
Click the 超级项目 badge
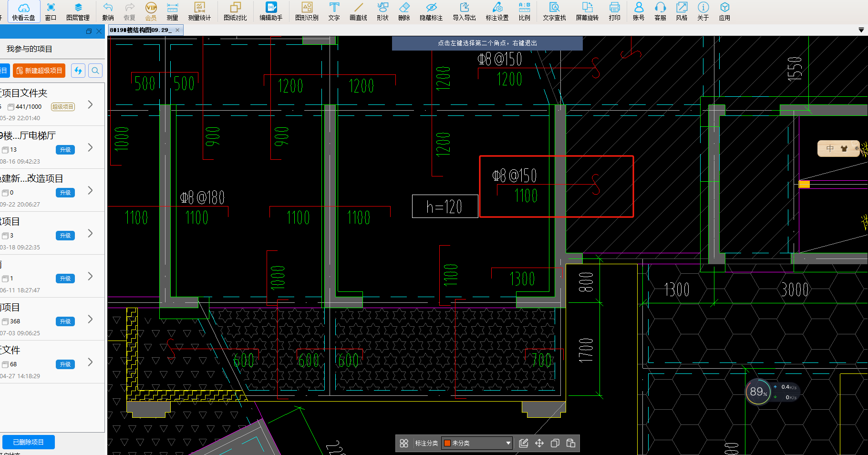pos(63,107)
